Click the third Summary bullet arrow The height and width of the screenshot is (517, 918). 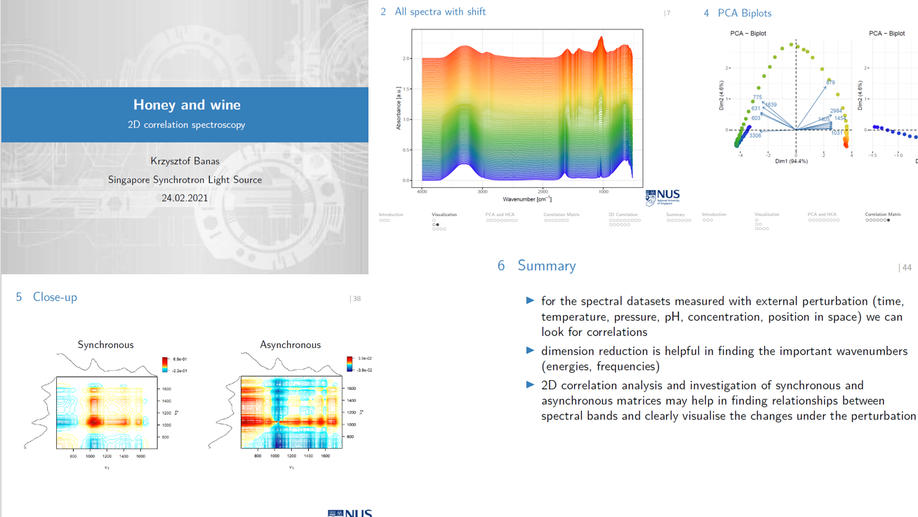530,385
